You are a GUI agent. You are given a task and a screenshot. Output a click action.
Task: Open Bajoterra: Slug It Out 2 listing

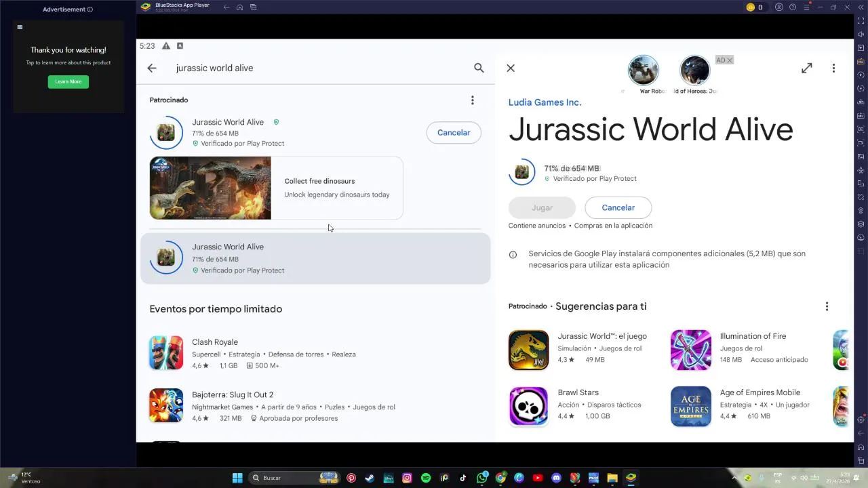click(x=315, y=406)
